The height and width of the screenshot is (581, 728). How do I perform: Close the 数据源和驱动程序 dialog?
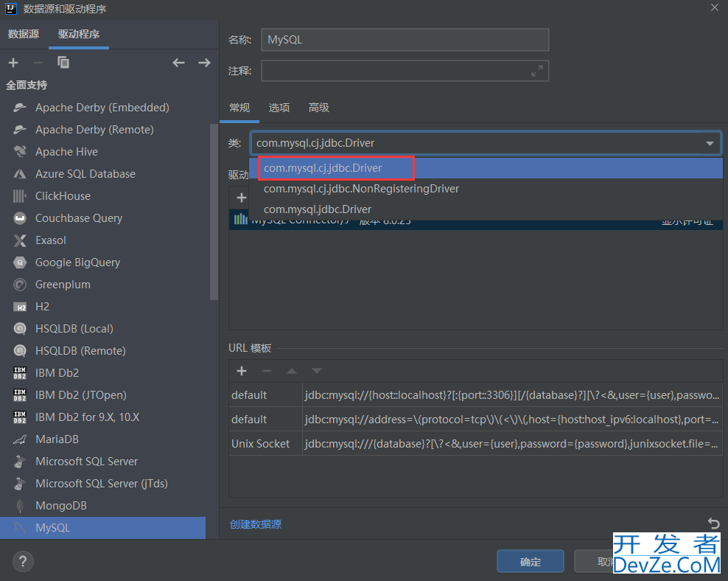(x=715, y=8)
